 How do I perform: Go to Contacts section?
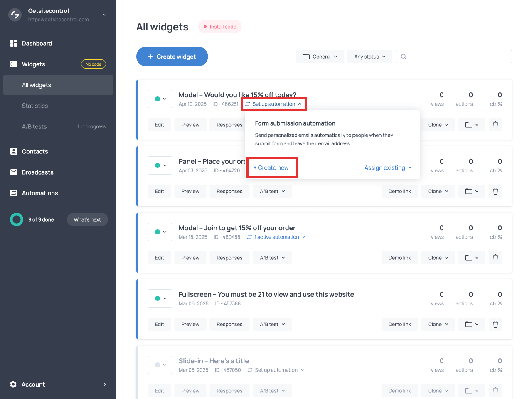tap(35, 151)
